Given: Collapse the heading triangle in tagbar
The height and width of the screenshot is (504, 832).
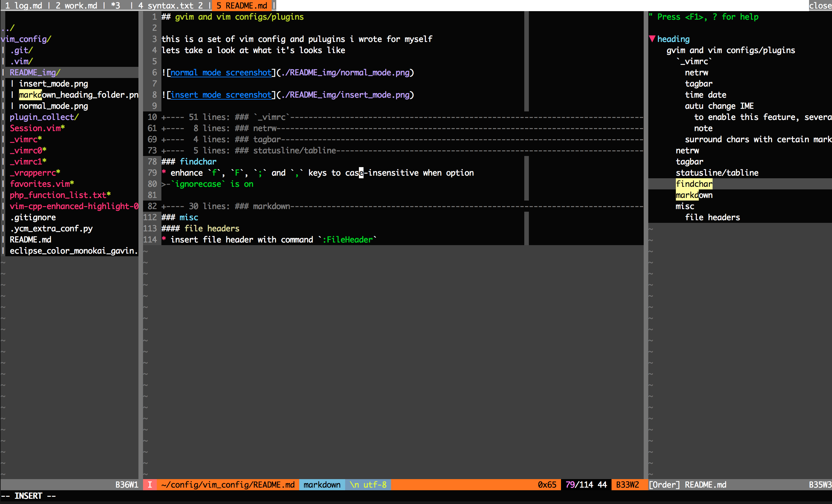Looking at the screenshot, I should (652, 39).
